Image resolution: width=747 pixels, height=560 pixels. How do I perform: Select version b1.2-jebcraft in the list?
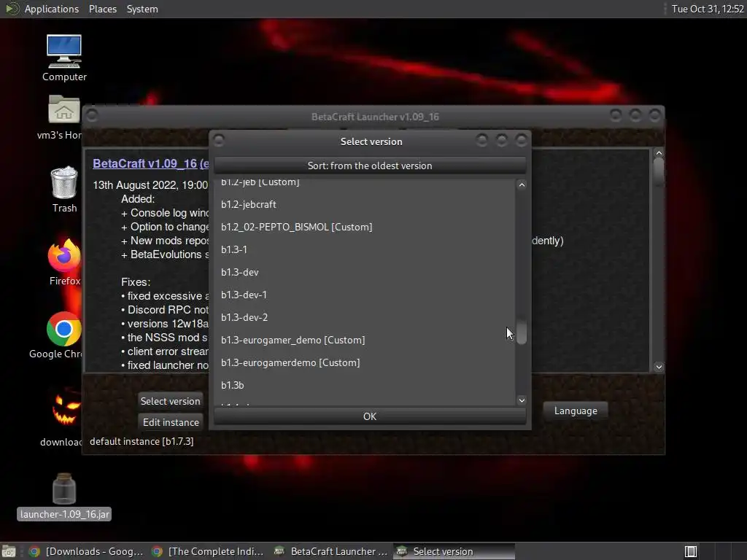click(365, 204)
